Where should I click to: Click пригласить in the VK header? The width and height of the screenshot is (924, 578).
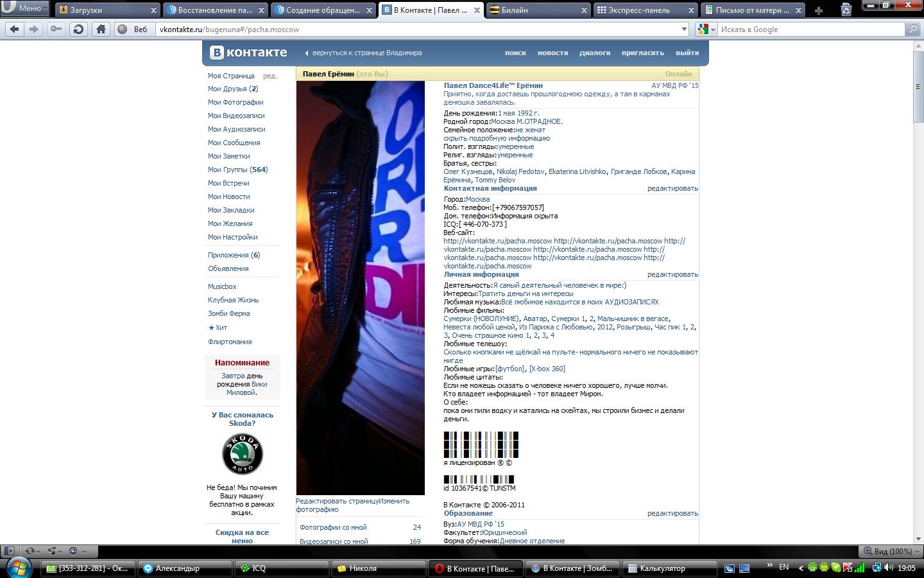pos(642,53)
